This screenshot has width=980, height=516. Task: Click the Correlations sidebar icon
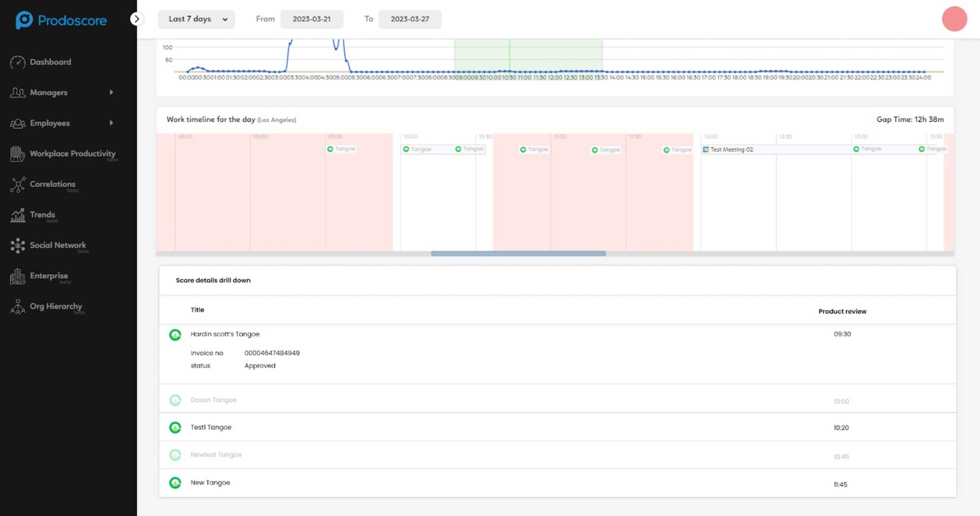pyautogui.click(x=17, y=185)
